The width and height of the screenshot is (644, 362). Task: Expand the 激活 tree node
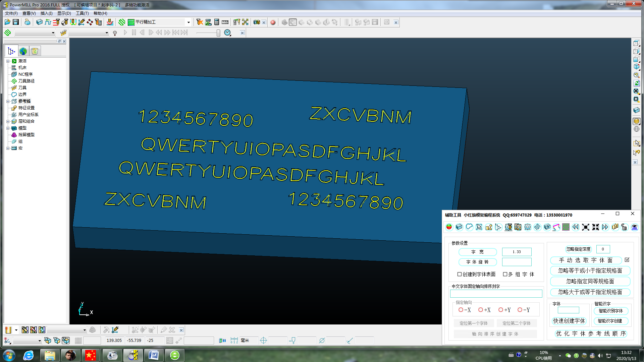click(8, 61)
